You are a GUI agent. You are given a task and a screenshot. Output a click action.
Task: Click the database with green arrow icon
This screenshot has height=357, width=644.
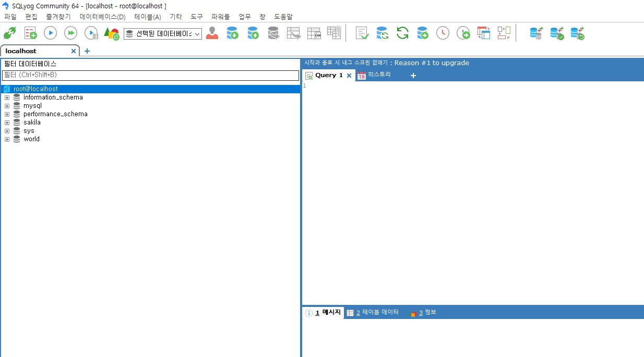point(423,33)
